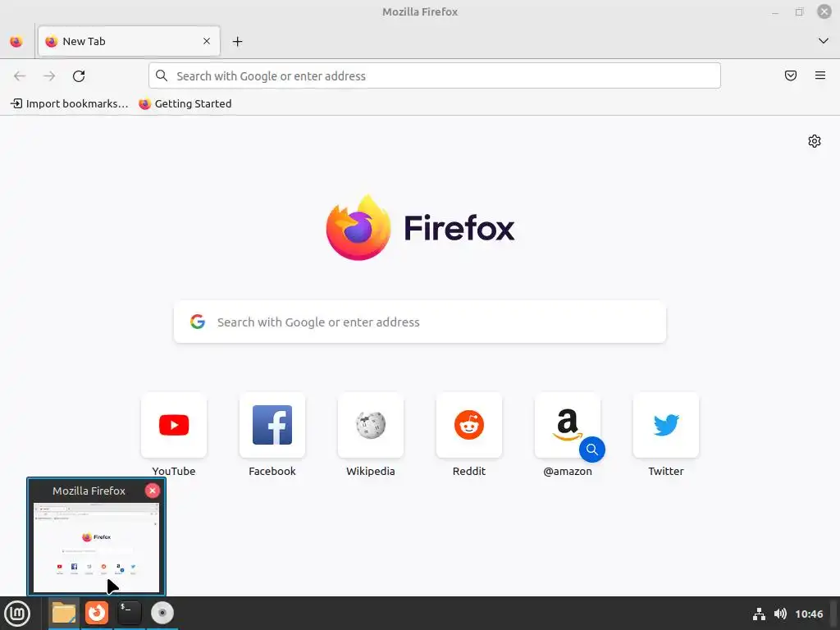Close the New Tab tab
The width and height of the screenshot is (840, 630).
pos(207,41)
